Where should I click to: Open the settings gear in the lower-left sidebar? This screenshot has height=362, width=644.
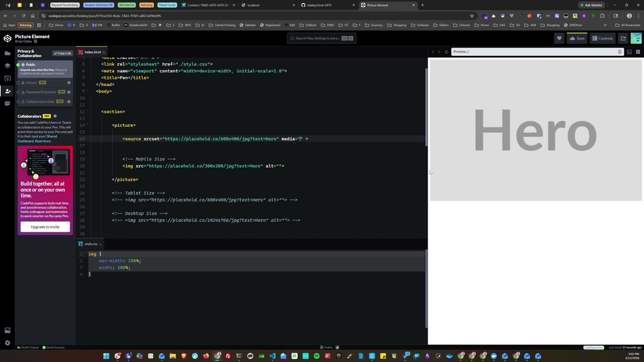click(8, 343)
